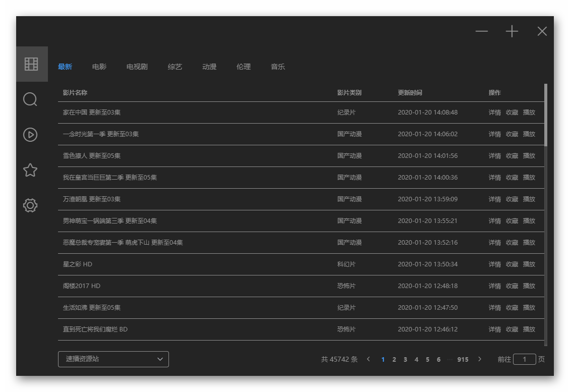Select the 动漫 category tab
This screenshot has width=570, height=392.
click(x=209, y=67)
